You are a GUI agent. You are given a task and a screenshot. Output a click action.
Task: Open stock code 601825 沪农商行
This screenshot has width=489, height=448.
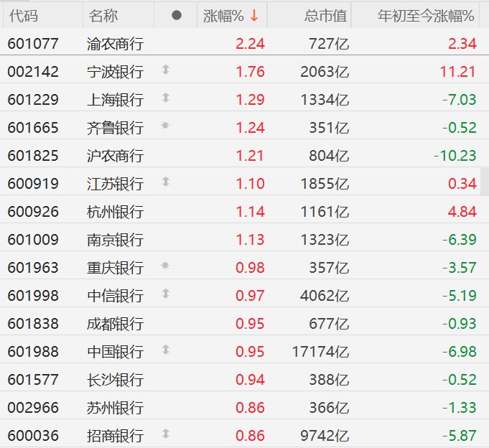(x=33, y=155)
